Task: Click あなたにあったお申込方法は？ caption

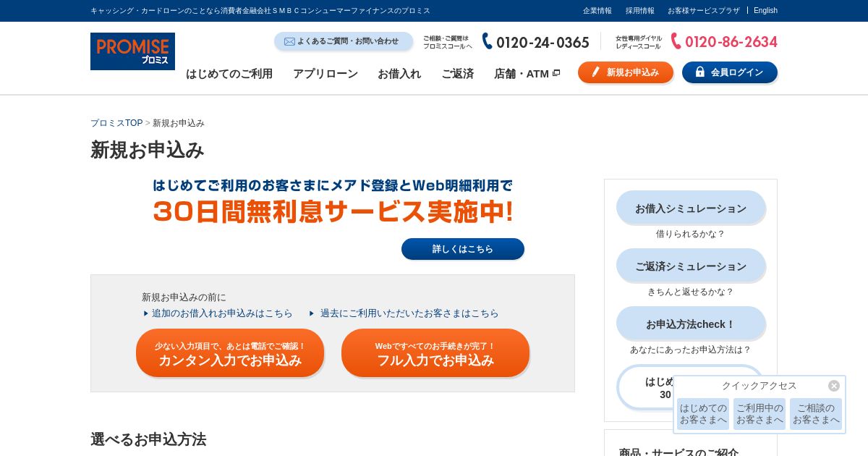Action: click(691, 350)
